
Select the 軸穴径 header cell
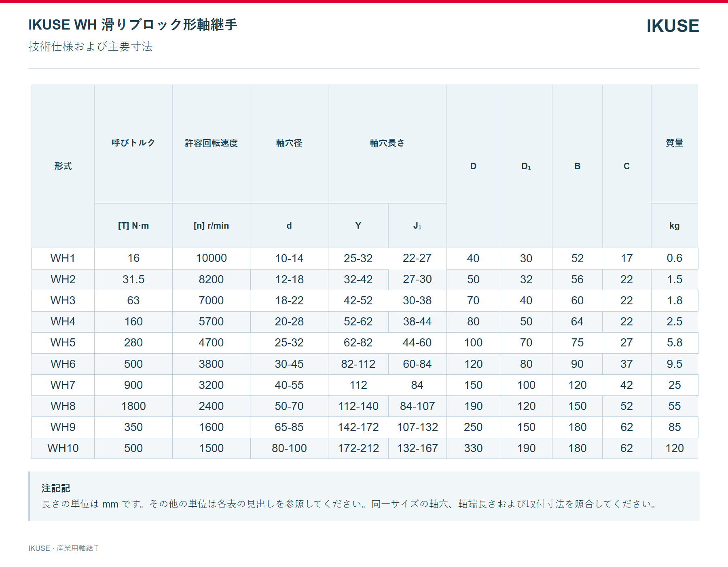(x=289, y=143)
